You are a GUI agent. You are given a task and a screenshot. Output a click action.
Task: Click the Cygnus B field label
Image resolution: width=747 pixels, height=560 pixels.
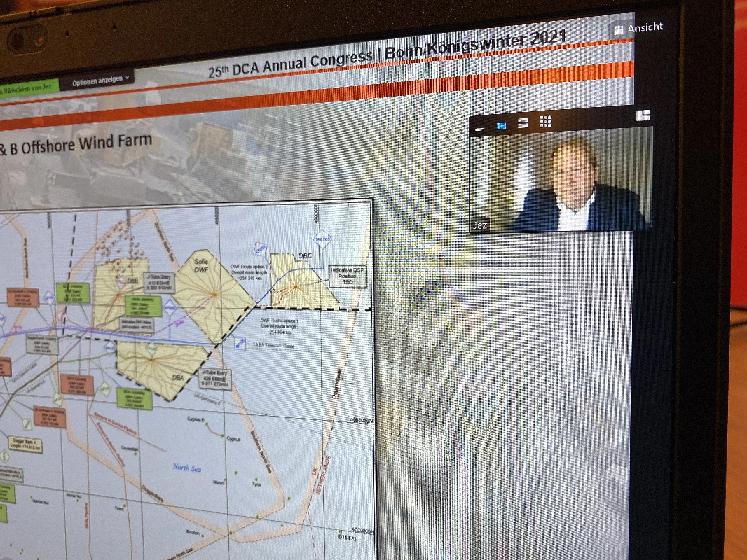(x=196, y=419)
